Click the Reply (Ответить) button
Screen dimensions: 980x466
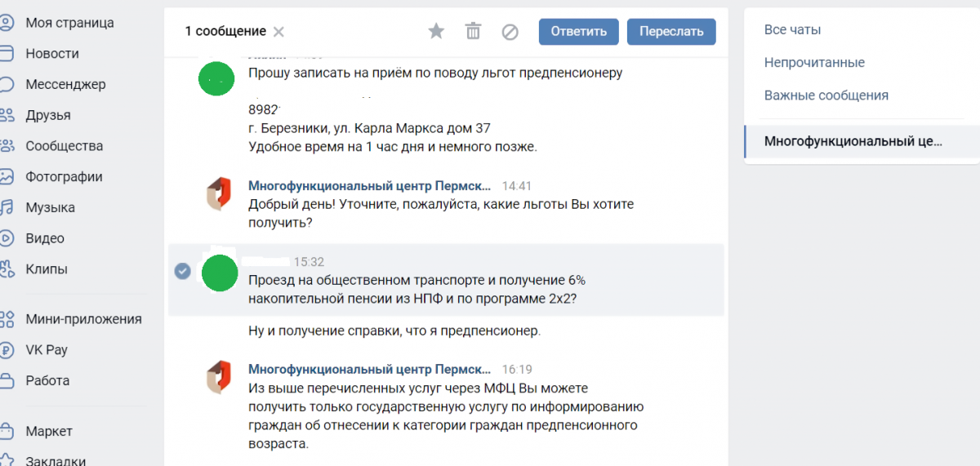click(x=579, y=32)
